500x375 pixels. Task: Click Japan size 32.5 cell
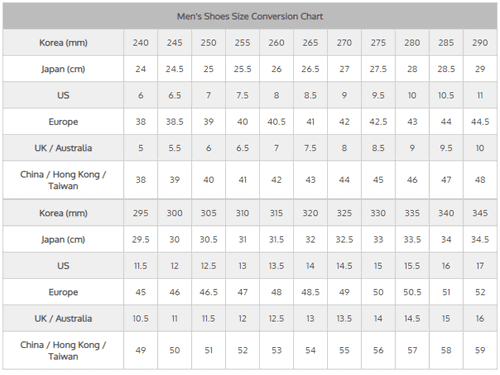(344, 239)
